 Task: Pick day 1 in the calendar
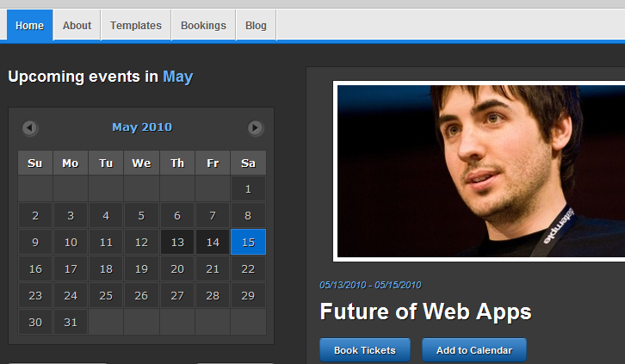click(x=248, y=188)
